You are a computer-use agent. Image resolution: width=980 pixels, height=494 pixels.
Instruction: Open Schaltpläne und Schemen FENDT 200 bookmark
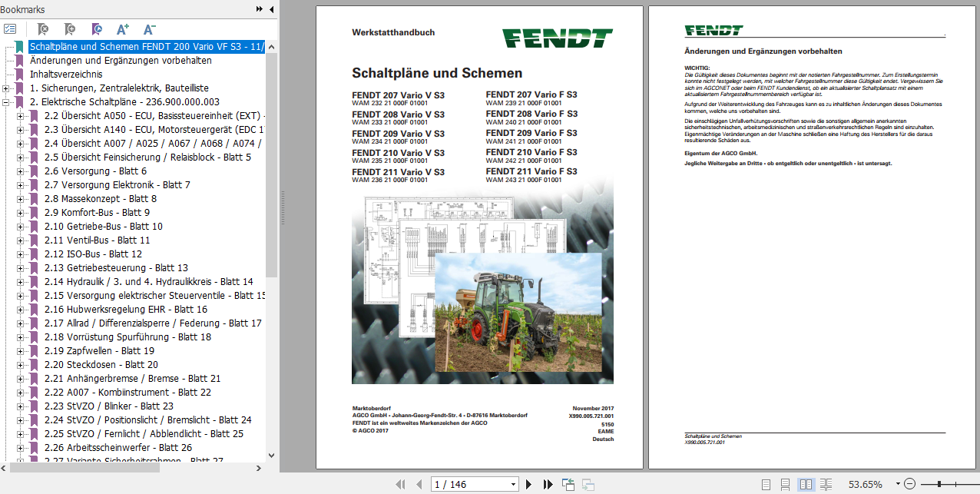click(x=147, y=46)
